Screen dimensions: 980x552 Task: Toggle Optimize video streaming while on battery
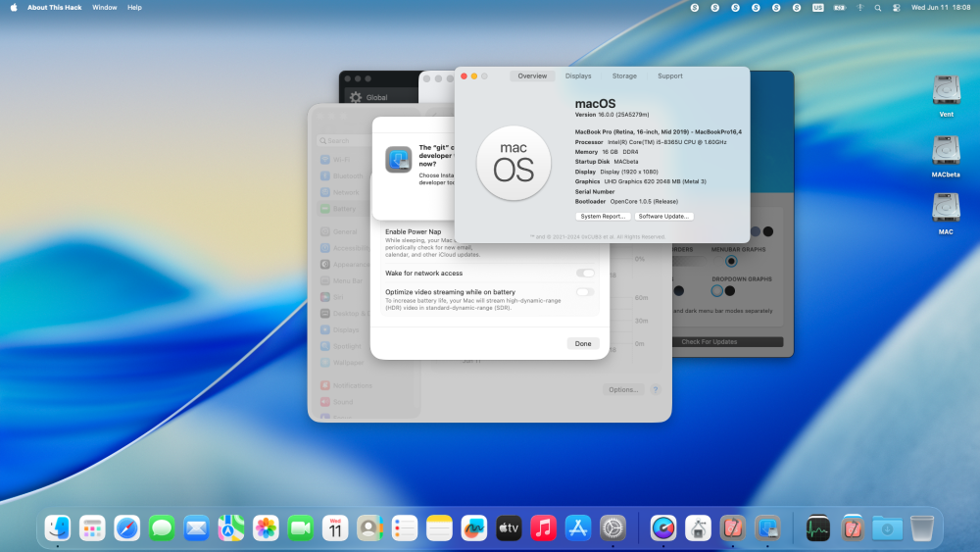tap(585, 292)
